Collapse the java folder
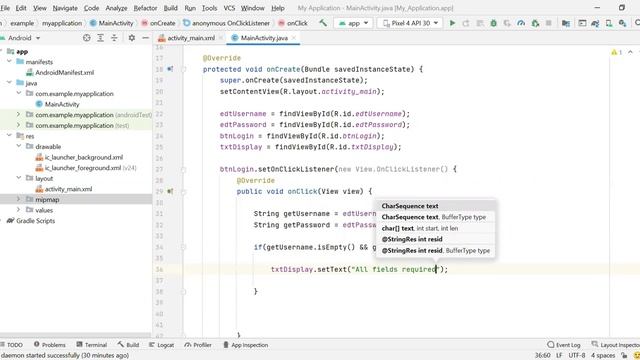This screenshot has width=640, height=360. 9,83
